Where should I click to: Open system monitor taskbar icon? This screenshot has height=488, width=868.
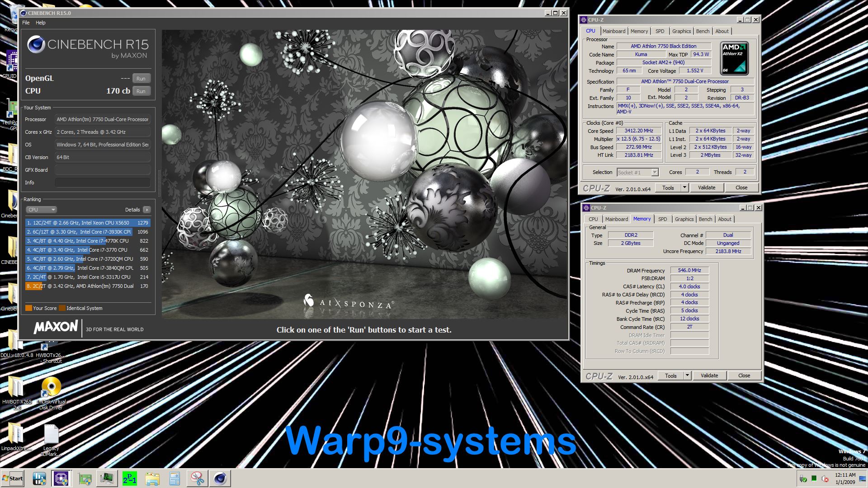point(107,479)
